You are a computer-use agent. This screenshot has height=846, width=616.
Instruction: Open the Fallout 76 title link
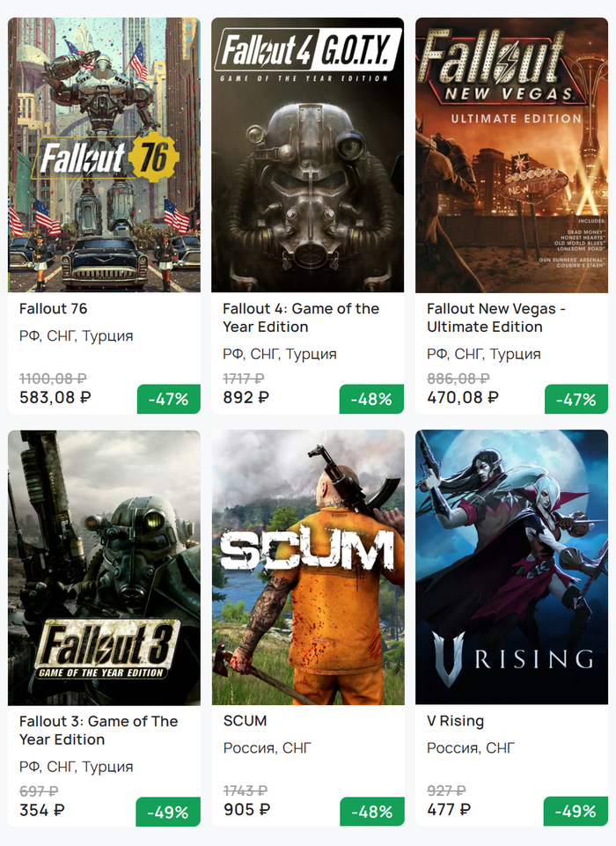pyautogui.click(x=54, y=309)
